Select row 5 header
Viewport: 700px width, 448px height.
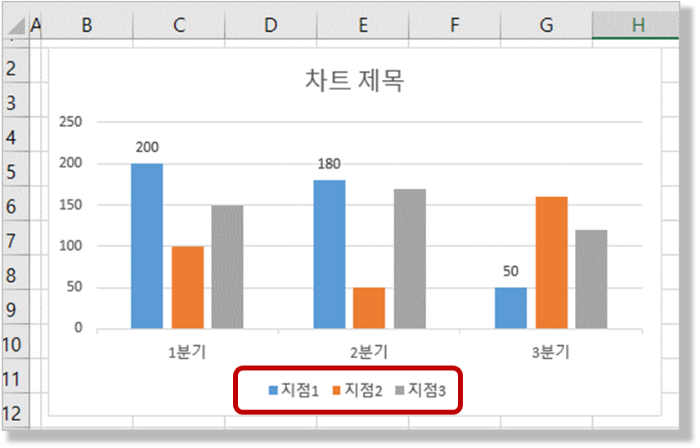point(15,169)
